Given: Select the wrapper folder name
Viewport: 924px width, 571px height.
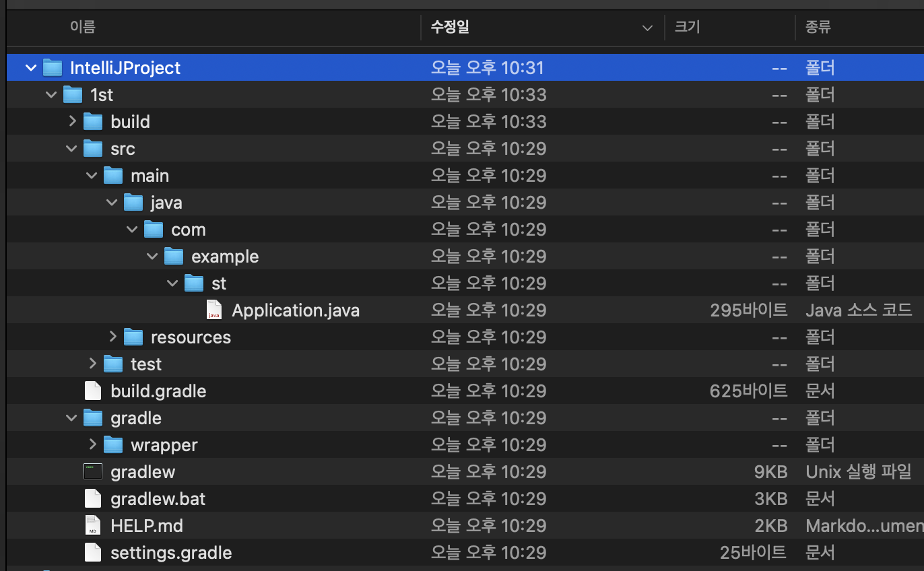Looking at the screenshot, I should click(x=164, y=445).
